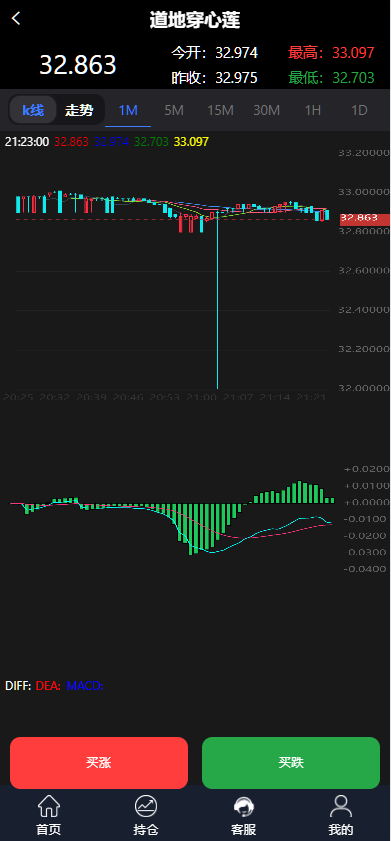This screenshot has height=841, width=391.
Task: Click the 道地穿心莲 title text
Action: pos(195,20)
